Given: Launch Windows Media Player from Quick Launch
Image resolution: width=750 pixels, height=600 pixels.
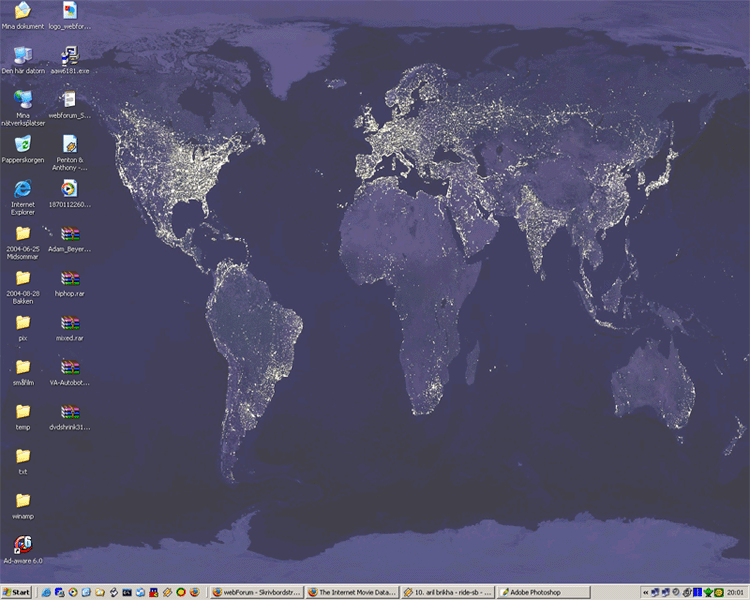Looking at the screenshot, I should 73,592.
